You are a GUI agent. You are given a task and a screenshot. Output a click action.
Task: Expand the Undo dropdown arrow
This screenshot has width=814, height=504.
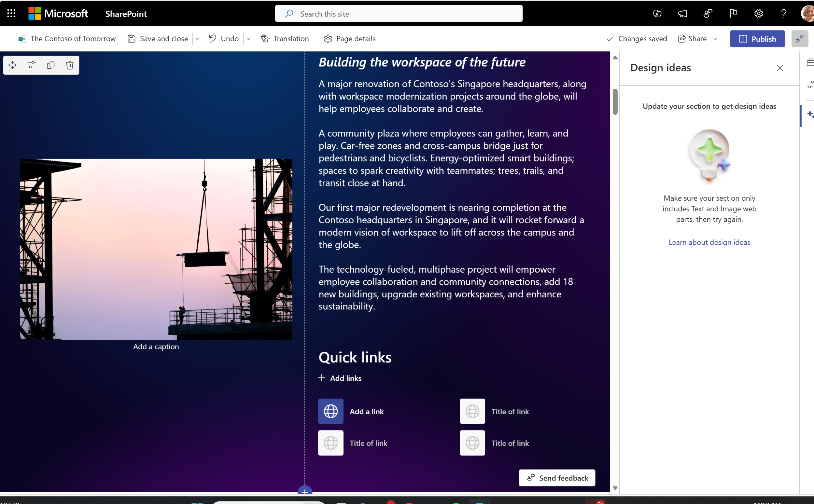(x=248, y=39)
